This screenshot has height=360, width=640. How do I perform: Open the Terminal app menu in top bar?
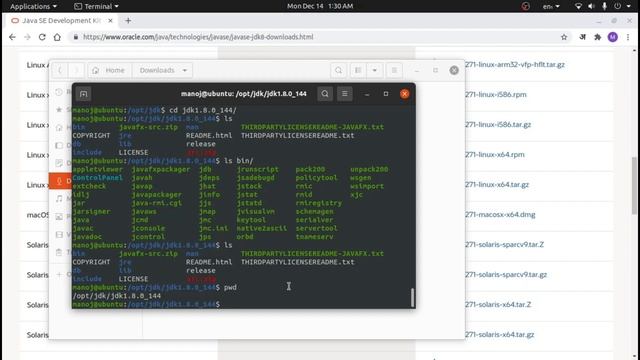tap(96, 6)
